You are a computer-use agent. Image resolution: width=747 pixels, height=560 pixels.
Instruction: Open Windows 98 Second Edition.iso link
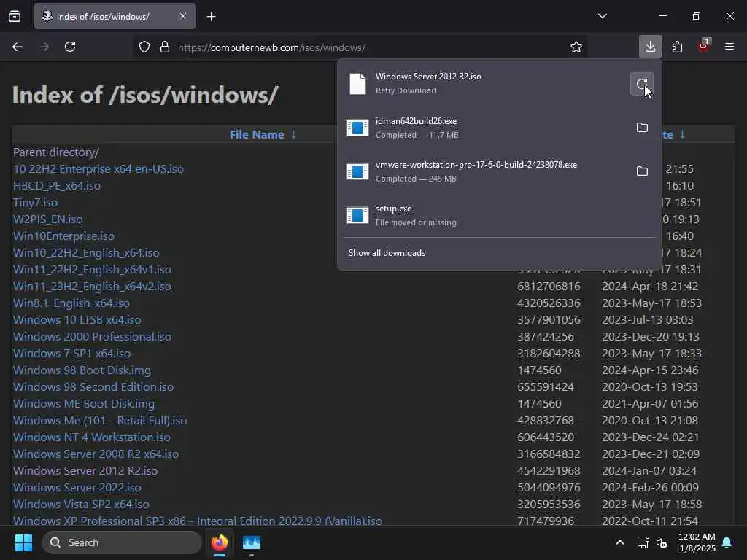point(93,386)
